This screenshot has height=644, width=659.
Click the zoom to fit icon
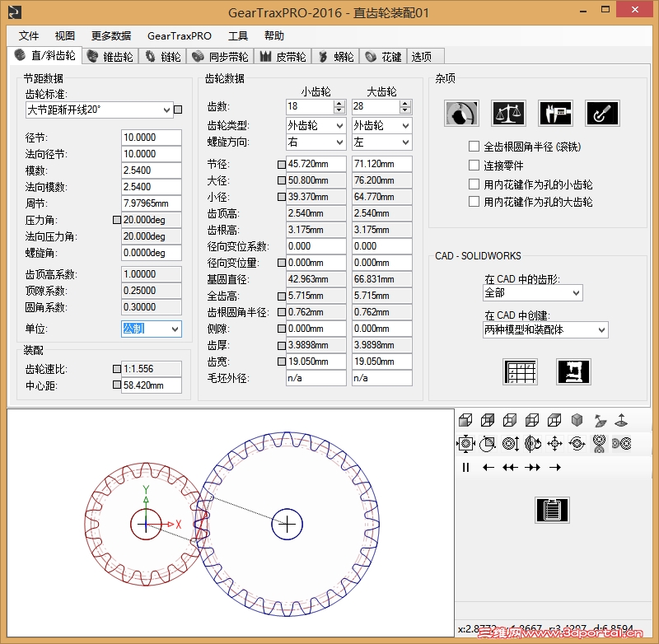465,443
